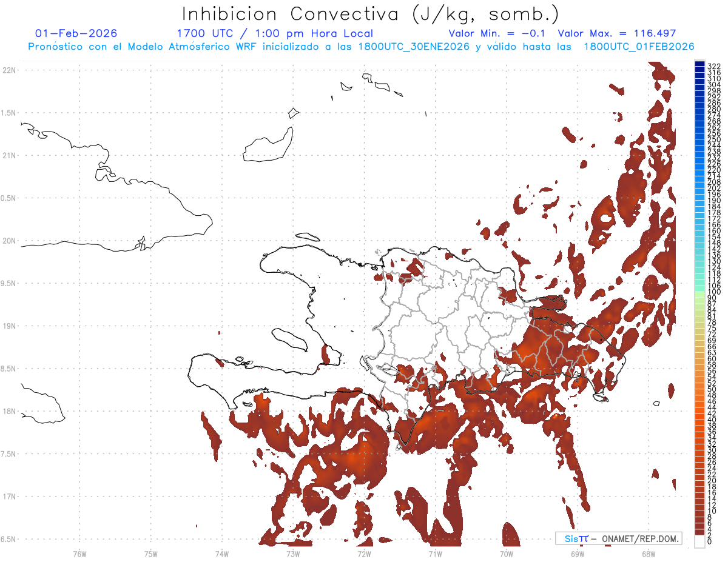Click the WRF forecast description line "Pronóstico con el Modelo..."
The width and height of the screenshot is (728, 562).
[361, 47]
